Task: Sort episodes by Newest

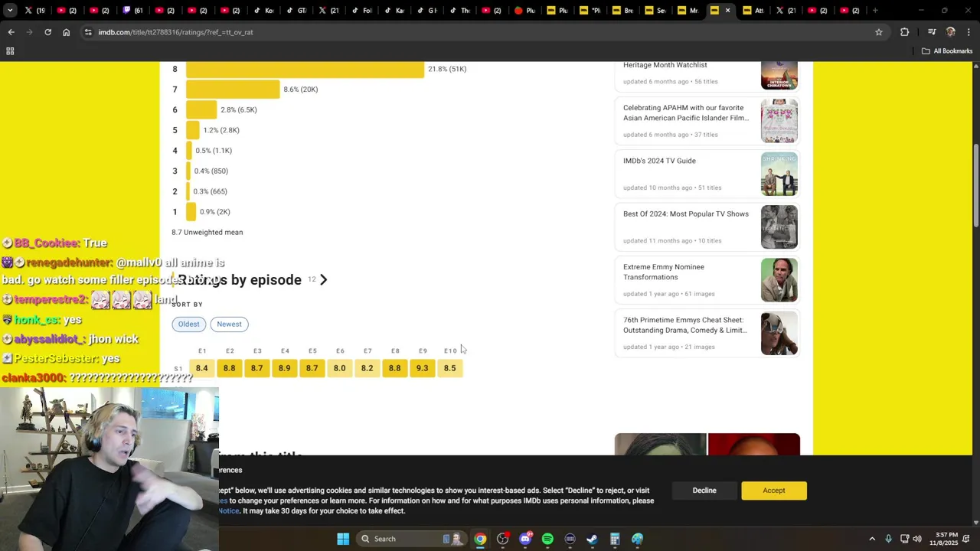Action: [229, 324]
